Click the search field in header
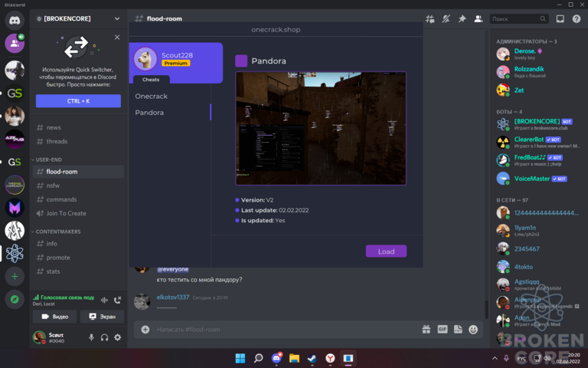588x368 pixels. pos(519,18)
